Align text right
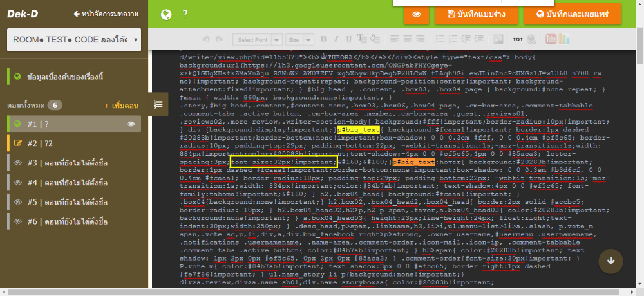 click(x=420, y=39)
